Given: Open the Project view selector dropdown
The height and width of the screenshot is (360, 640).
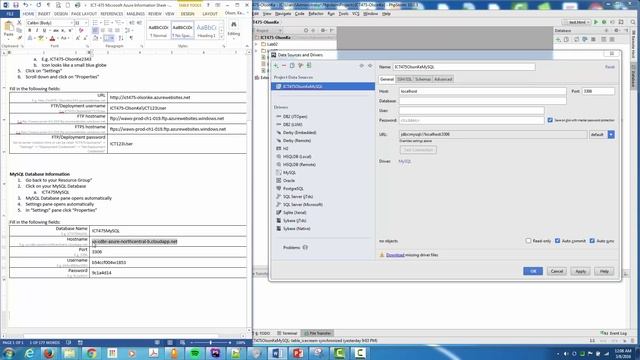Looking at the screenshot, I should point(268,31).
